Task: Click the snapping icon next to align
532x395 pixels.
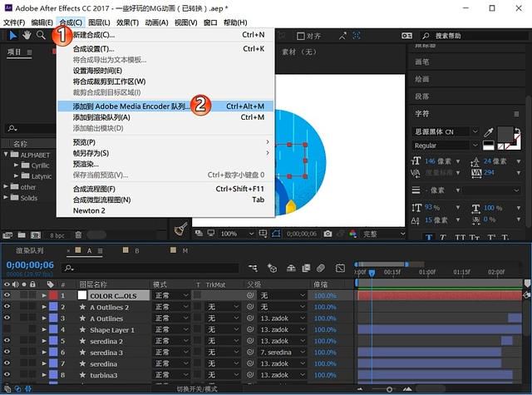Action: click(x=342, y=36)
